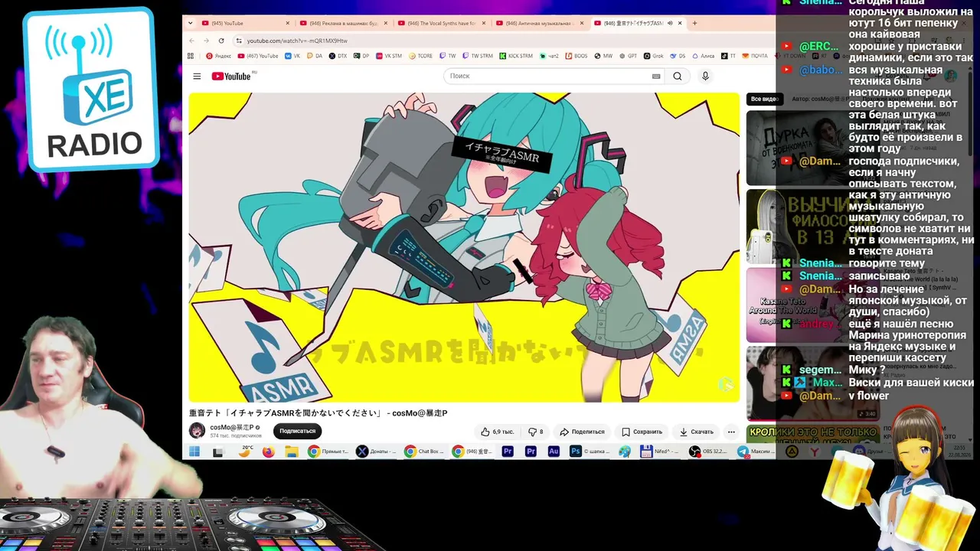View site information icon in address bar
The width and height of the screenshot is (980, 551).
(x=239, y=41)
